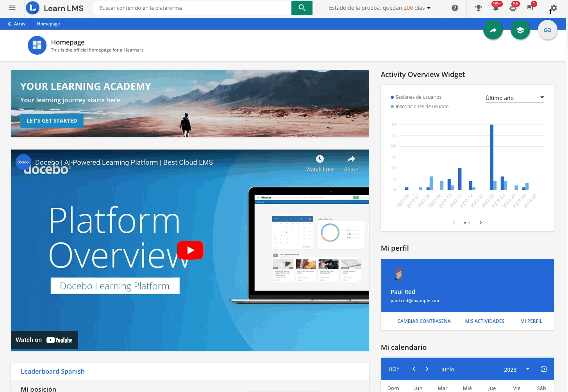The height and width of the screenshot is (392, 568).
Task: Click MI PERFIL link
Action: (531, 321)
